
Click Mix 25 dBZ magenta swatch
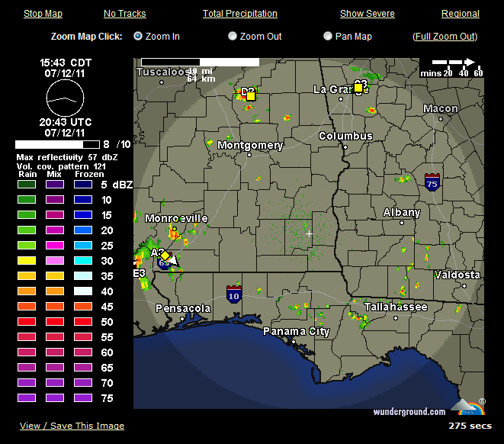[x=55, y=246]
